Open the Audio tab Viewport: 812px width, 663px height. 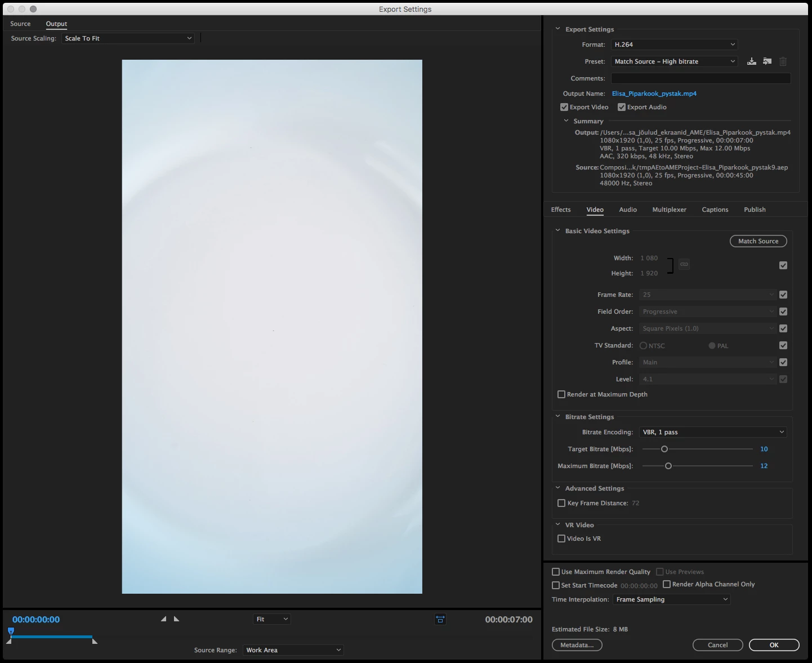(628, 210)
